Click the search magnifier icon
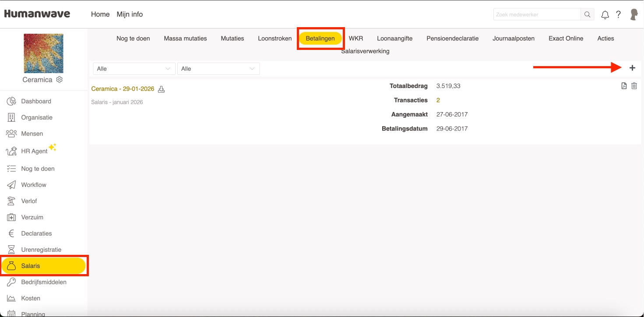 tap(588, 14)
